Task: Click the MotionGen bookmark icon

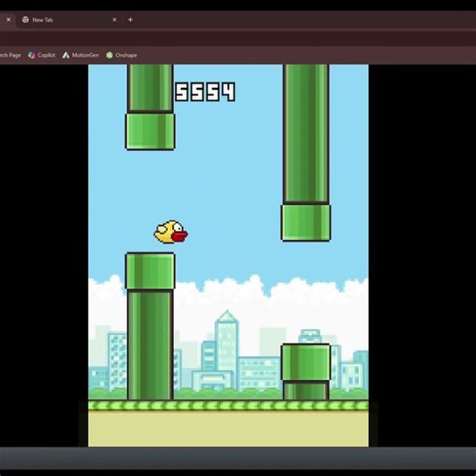Action: tap(66, 55)
